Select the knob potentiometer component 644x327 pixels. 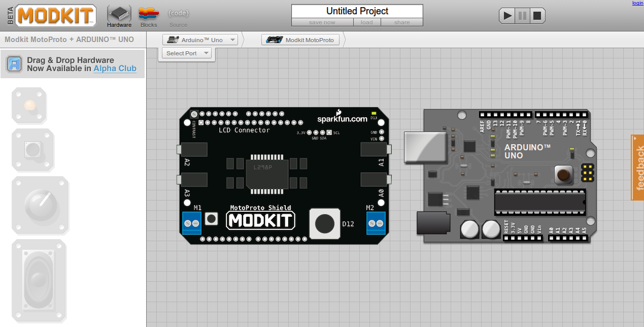[40, 205]
